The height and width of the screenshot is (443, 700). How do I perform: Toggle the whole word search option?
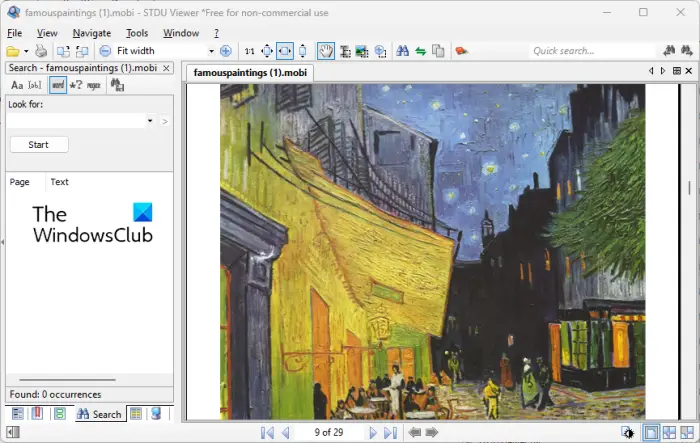tap(58, 85)
